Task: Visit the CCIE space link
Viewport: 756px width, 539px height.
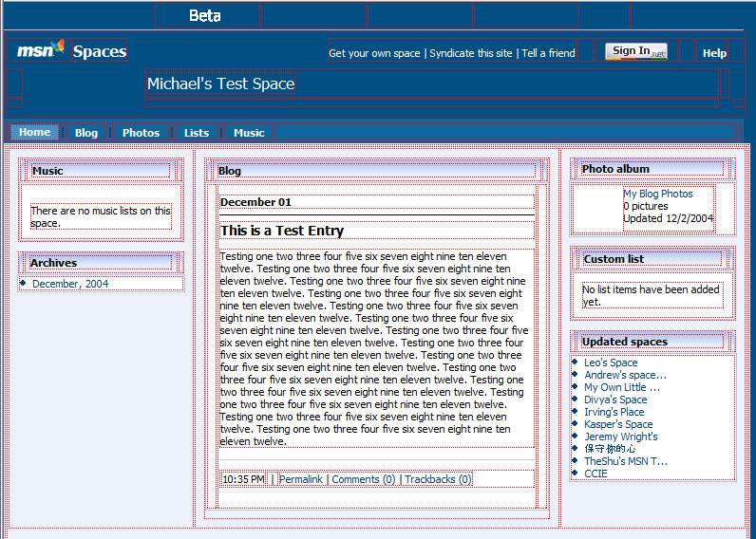Action: [x=595, y=474]
